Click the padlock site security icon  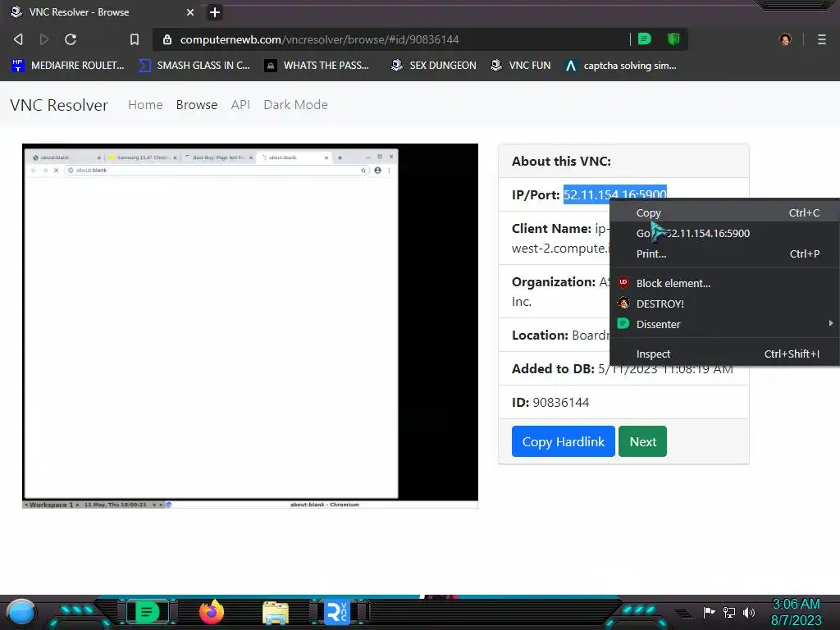[x=167, y=39]
